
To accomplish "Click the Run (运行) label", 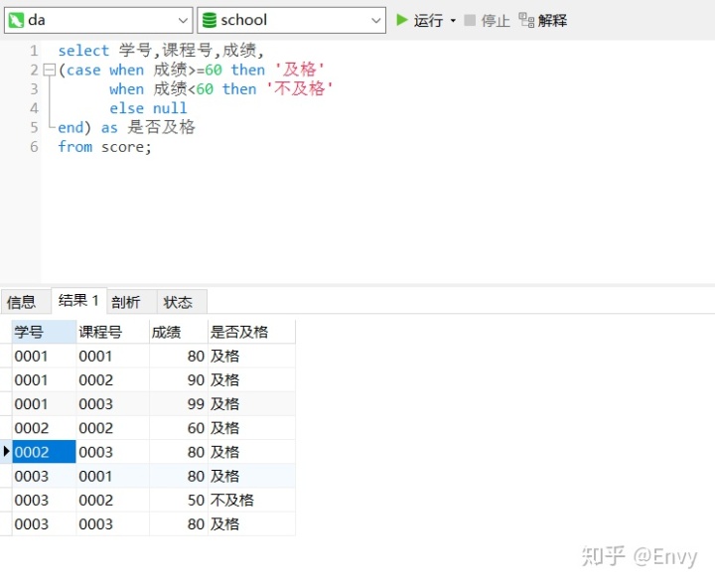I will (428, 21).
